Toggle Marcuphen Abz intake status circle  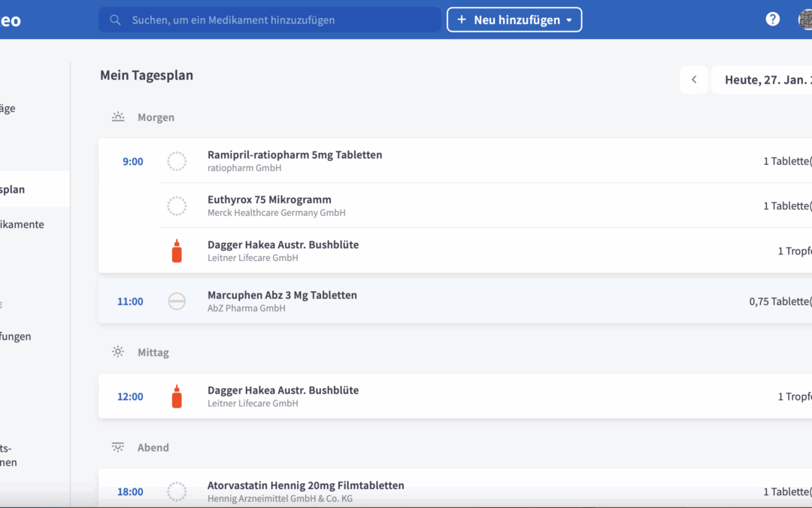tap(177, 301)
